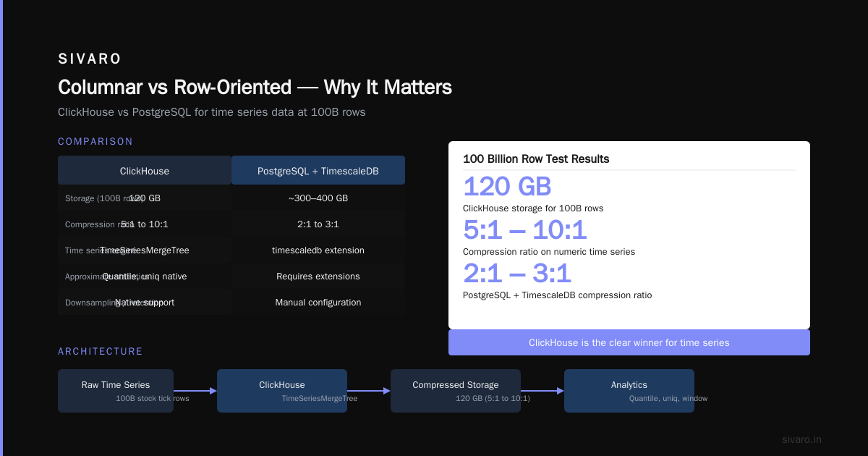The width and height of the screenshot is (868, 456).
Task: Click the "100B stock tick rows" sublabel
Action: coord(153,398)
